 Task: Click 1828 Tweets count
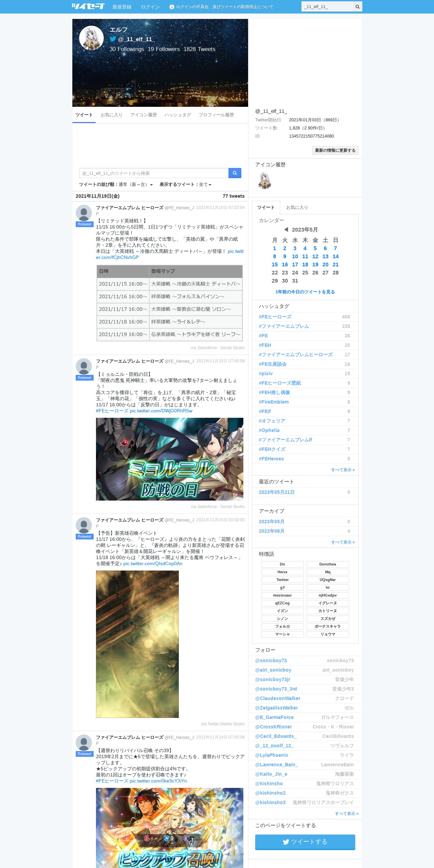click(x=199, y=49)
